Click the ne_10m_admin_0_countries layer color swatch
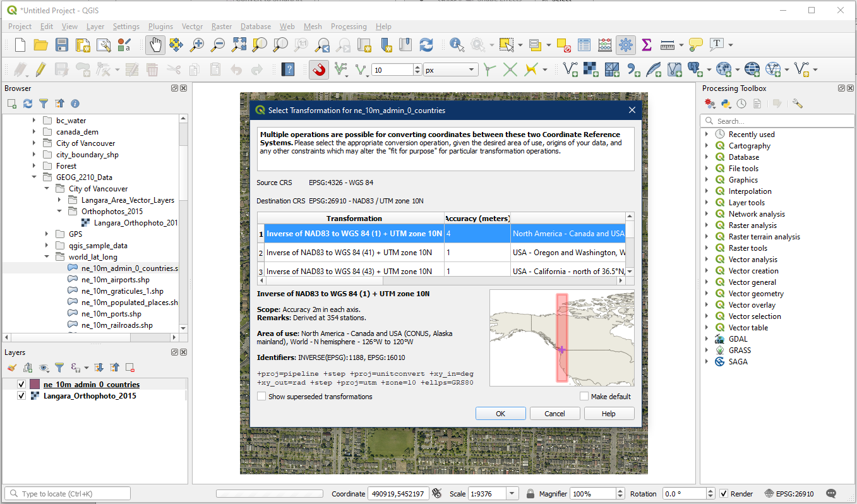Viewport: 857px width, 504px height. click(35, 385)
